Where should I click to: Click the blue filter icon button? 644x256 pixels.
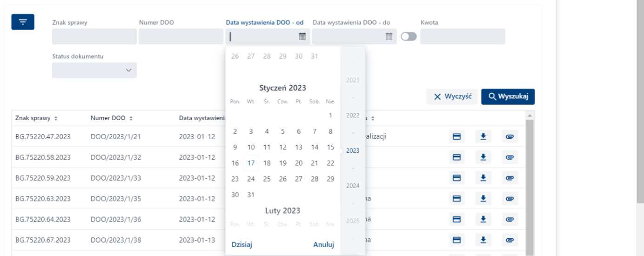pyautogui.click(x=23, y=22)
